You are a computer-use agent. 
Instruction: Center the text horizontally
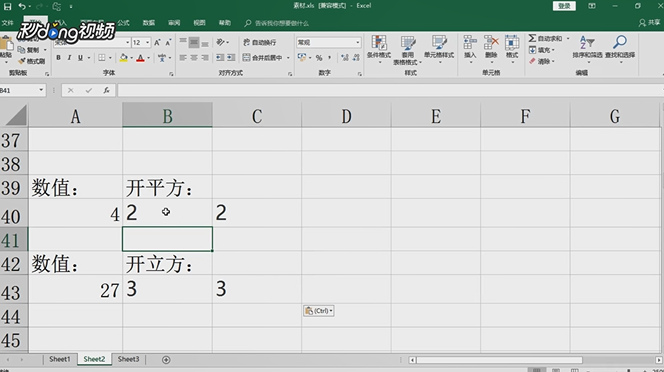click(194, 58)
